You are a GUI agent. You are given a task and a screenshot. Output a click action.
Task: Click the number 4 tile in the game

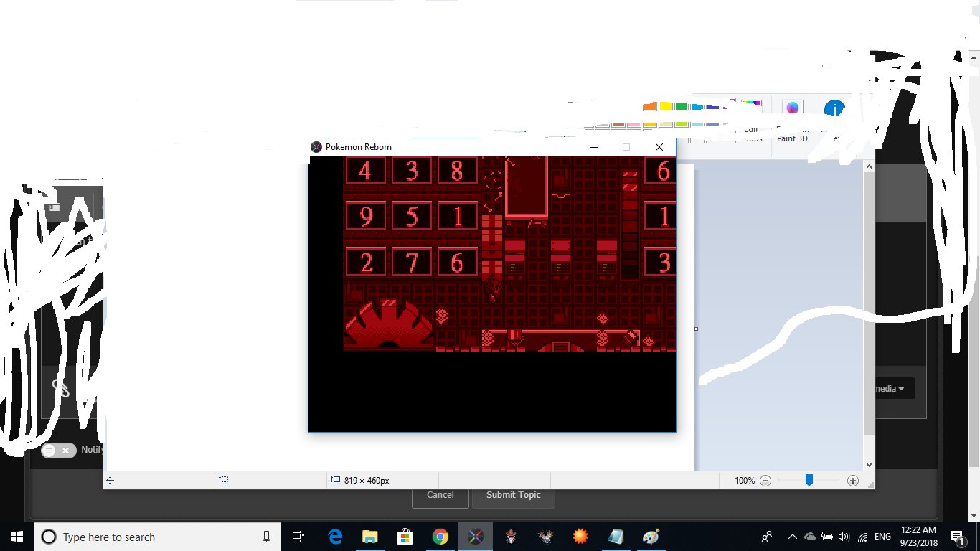coord(366,171)
